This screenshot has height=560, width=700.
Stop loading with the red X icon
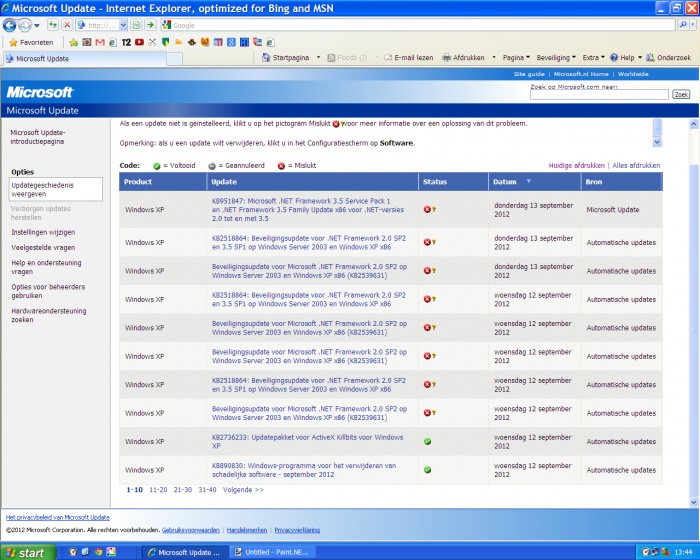click(x=67, y=25)
